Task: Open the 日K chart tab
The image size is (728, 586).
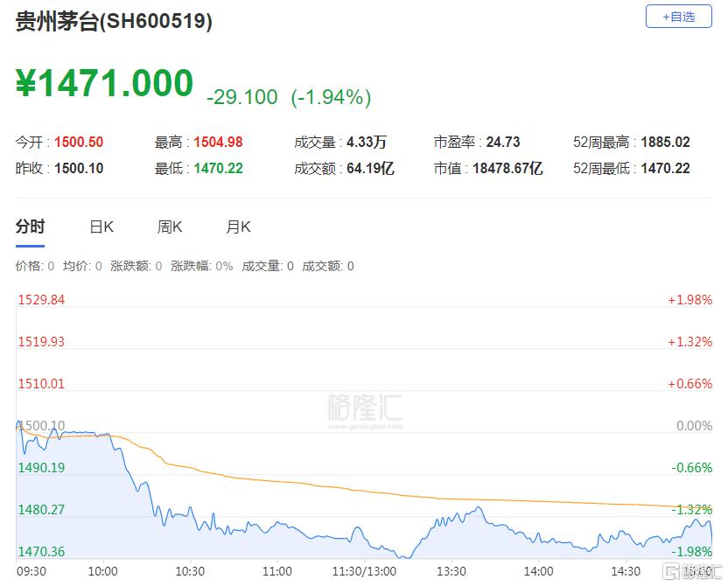Action: click(x=101, y=227)
